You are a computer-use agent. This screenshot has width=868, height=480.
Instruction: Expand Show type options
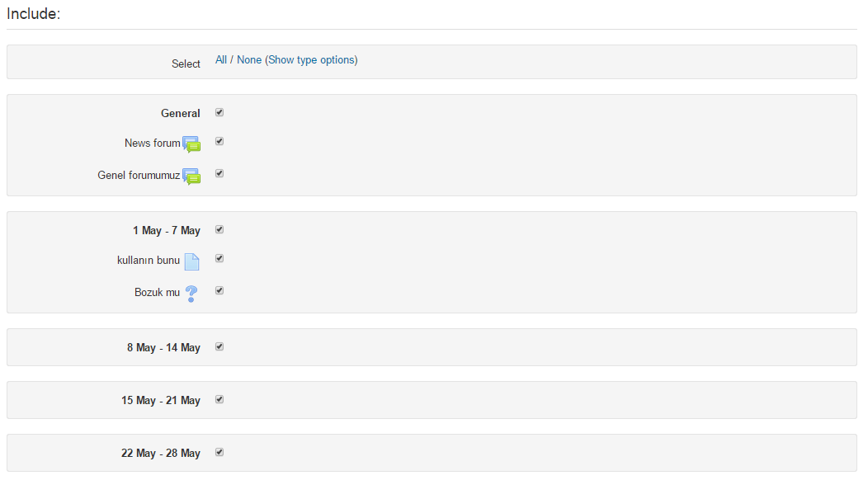click(x=311, y=60)
